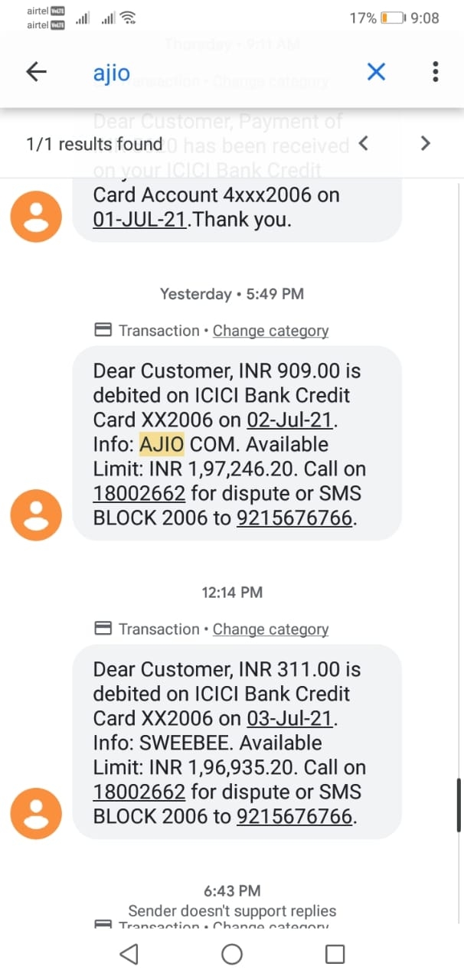Tap Android home navigation button
Image resolution: width=464 pixels, height=980 pixels.
(x=231, y=954)
